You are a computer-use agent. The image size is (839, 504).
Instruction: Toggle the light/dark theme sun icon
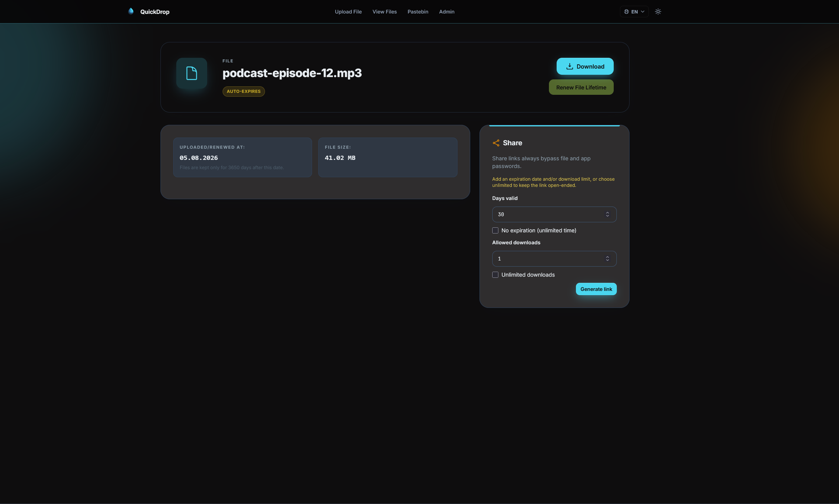(x=658, y=12)
